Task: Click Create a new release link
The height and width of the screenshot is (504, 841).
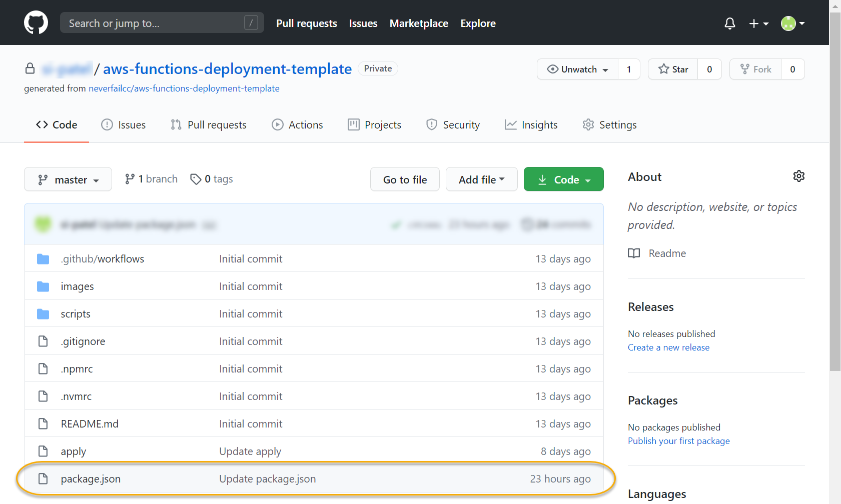Action: [x=668, y=347]
